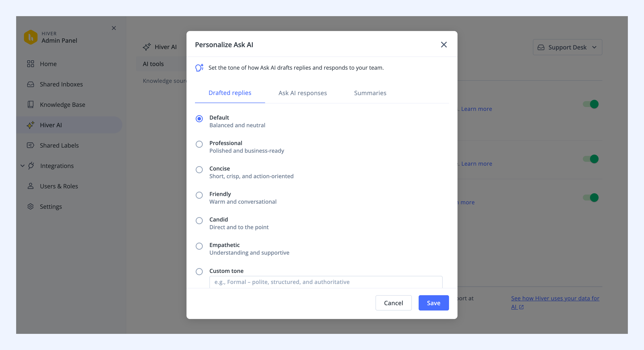Click the sparkle icon beside Hiver AI heading
The image size is (644, 350).
click(147, 47)
